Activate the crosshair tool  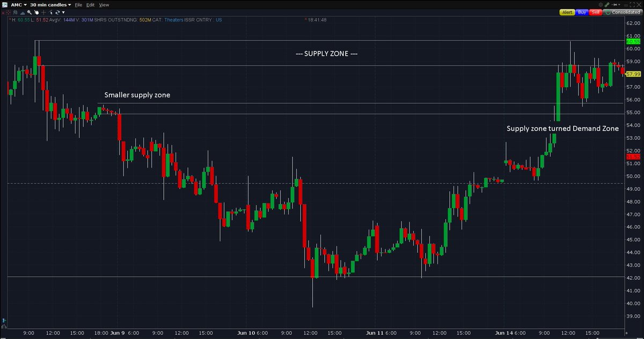click(43, 12)
